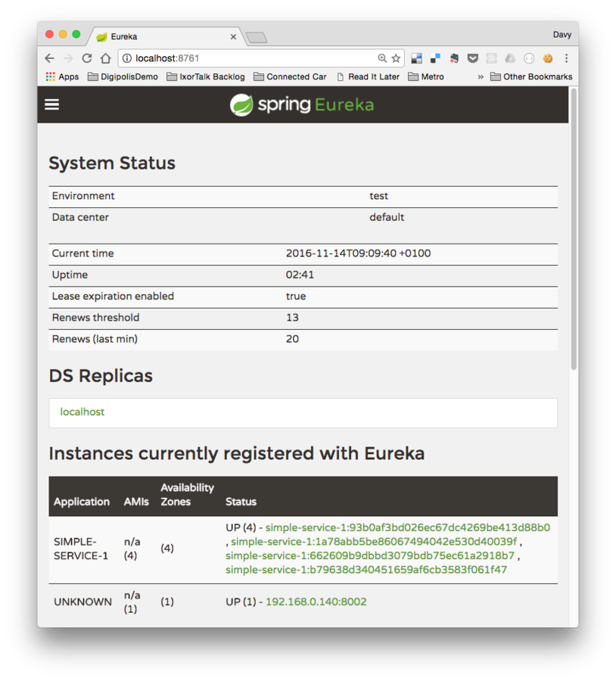This screenshot has height=681, width=616.
Task: Click the Renews threshold value 13
Action: [292, 318]
